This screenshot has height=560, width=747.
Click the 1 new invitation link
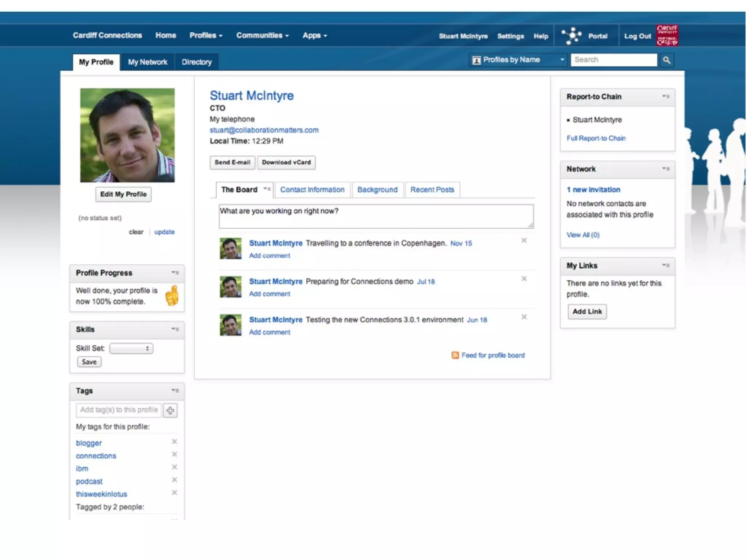tap(593, 190)
